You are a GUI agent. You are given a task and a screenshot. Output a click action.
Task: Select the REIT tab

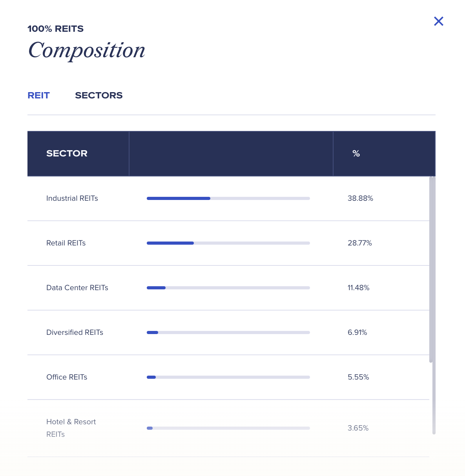pyautogui.click(x=38, y=95)
